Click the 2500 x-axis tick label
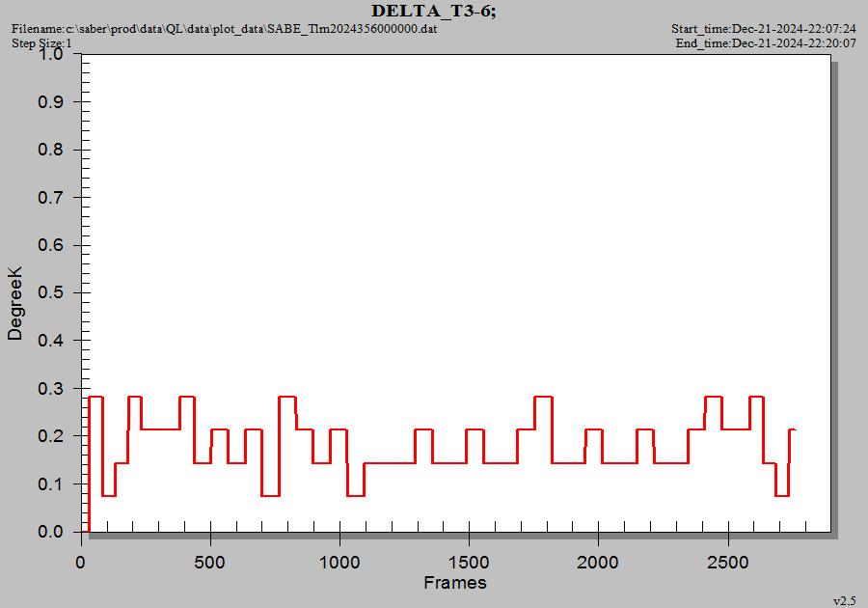 click(x=727, y=563)
